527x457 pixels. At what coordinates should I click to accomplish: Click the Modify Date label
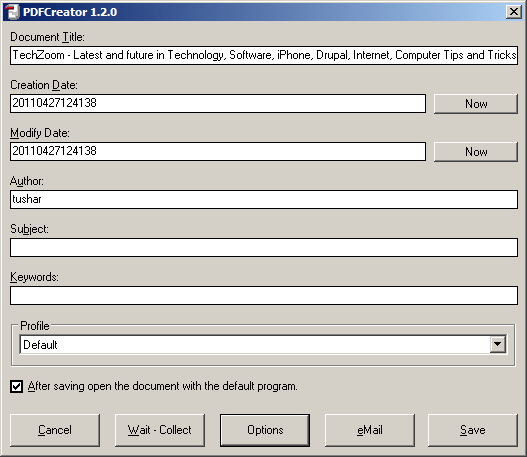40,133
